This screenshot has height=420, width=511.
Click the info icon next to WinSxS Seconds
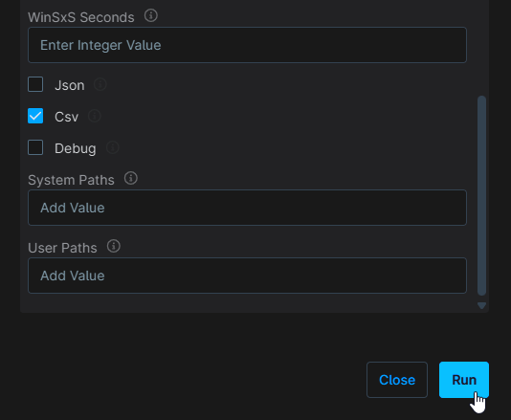click(151, 15)
